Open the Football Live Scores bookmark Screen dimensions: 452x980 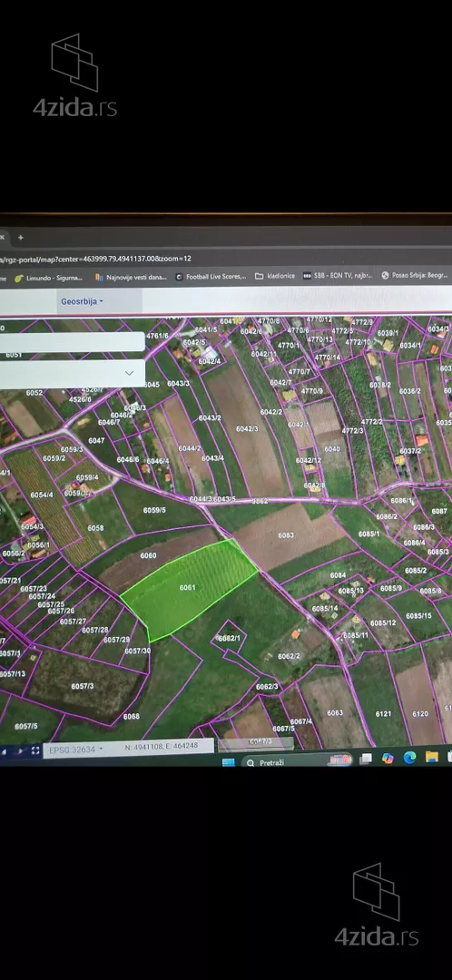click(x=211, y=276)
